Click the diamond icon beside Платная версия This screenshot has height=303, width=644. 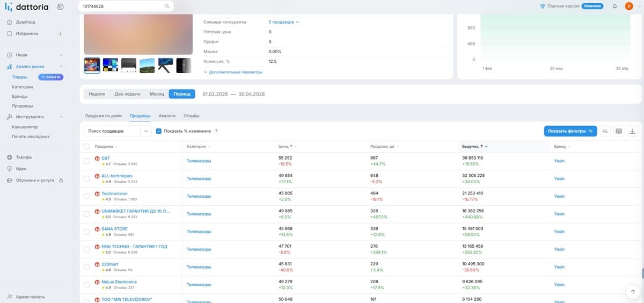click(543, 6)
